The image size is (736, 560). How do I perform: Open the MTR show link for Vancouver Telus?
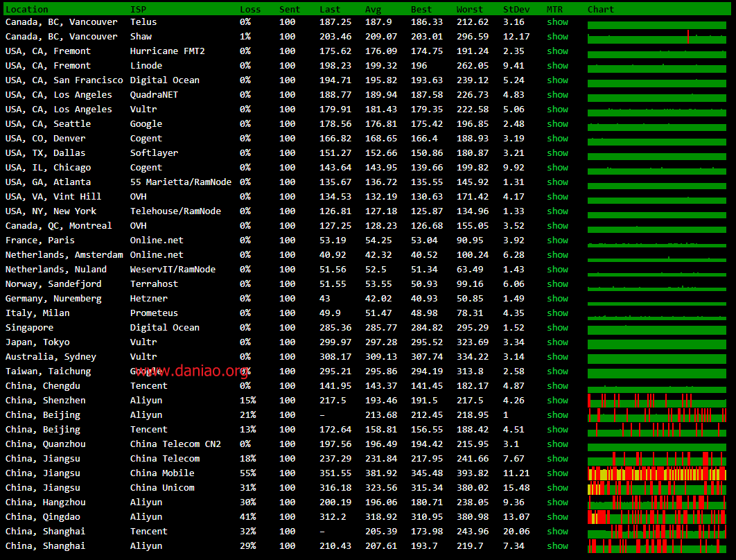point(557,22)
